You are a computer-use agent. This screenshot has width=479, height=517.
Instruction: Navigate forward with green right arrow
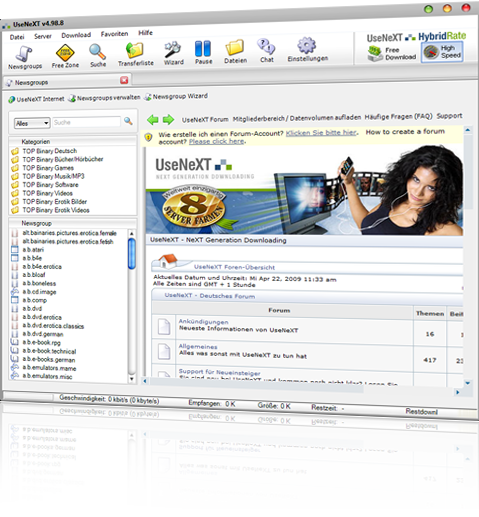(x=168, y=119)
